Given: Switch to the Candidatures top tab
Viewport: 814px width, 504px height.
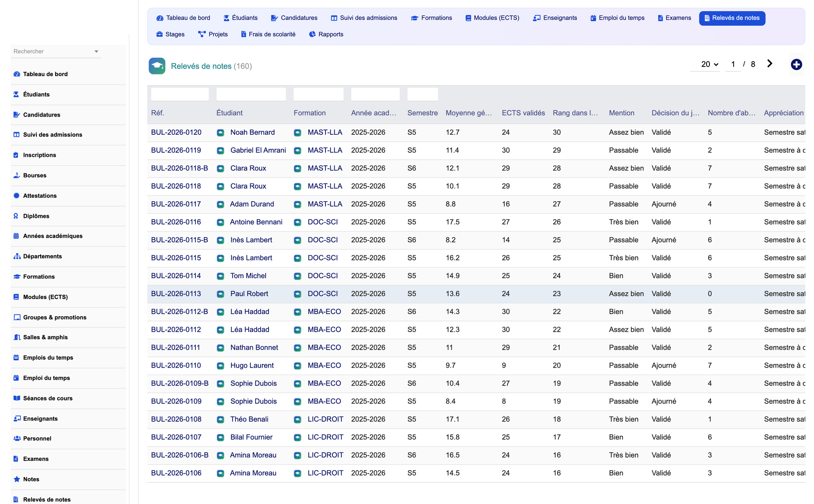Looking at the screenshot, I should 294,18.
